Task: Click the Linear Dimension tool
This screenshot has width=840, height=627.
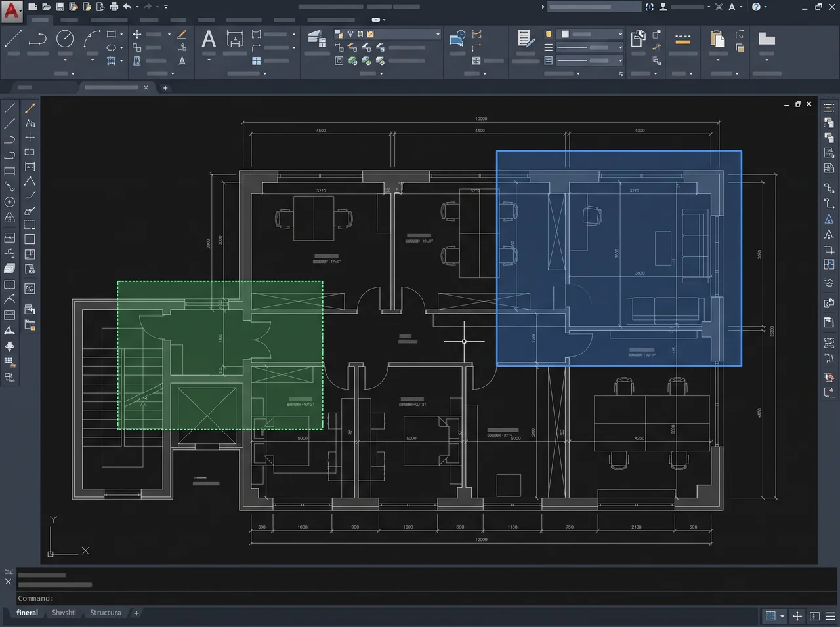Action: point(235,39)
